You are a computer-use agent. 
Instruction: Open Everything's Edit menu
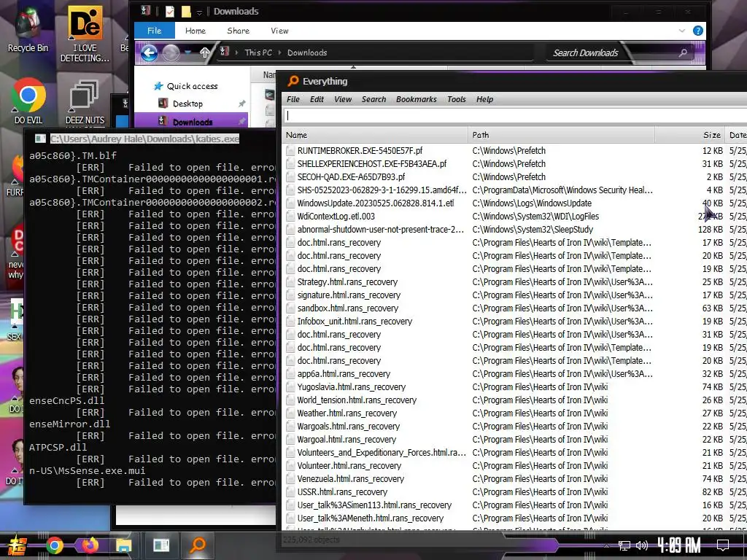[x=317, y=99]
